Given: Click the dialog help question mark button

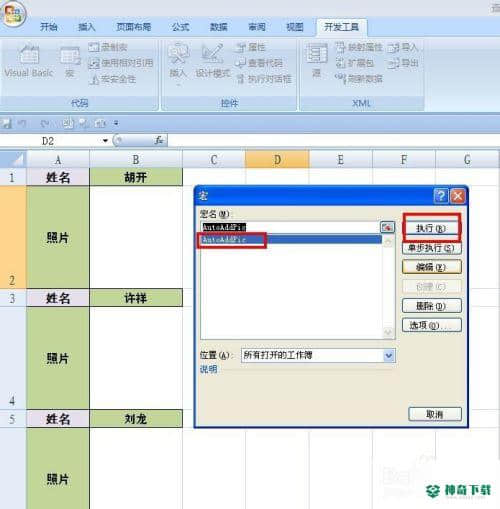Looking at the screenshot, I should (x=441, y=196).
